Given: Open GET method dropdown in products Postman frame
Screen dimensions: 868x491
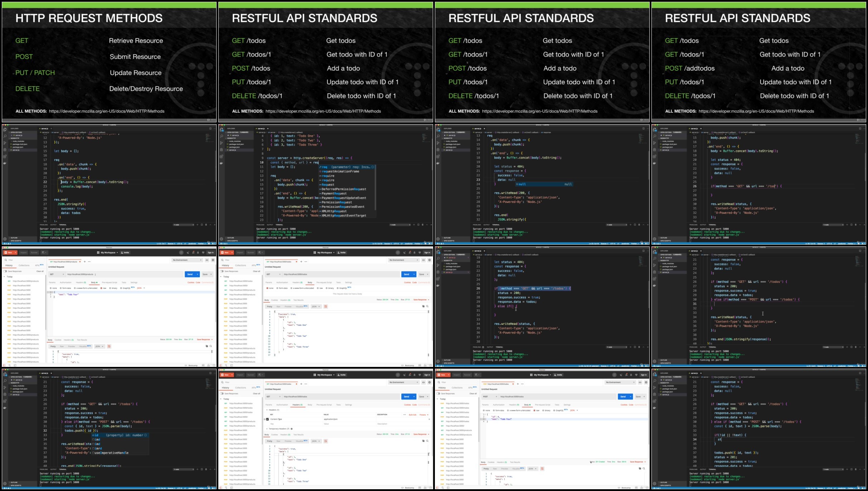Looking at the screenshot, I should click(x=57, y=274).
